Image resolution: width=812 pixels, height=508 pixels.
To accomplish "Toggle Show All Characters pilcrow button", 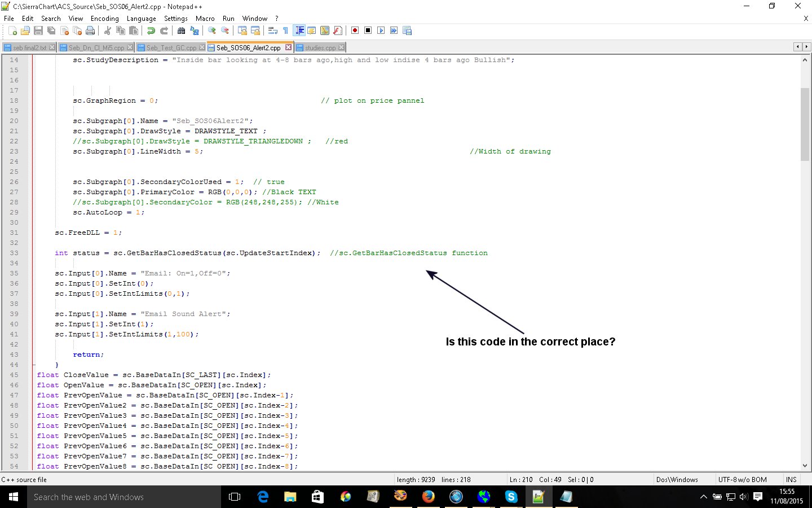I will [285, 30].
